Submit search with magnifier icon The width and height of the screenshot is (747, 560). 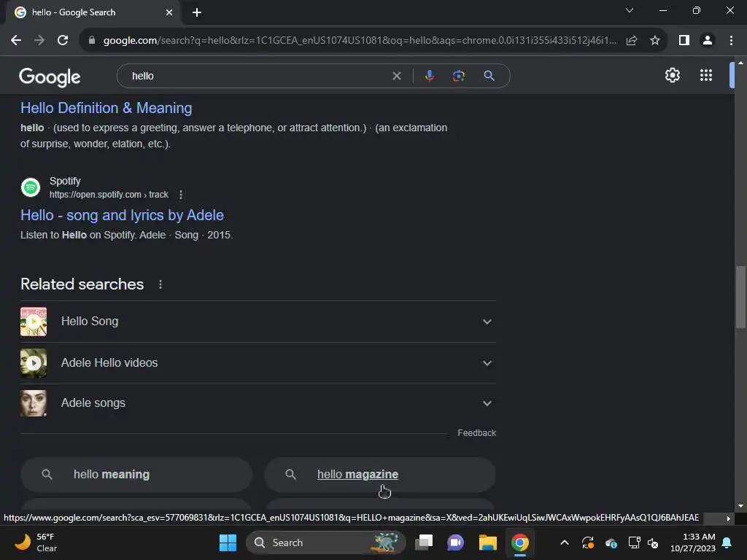point(489,76)
